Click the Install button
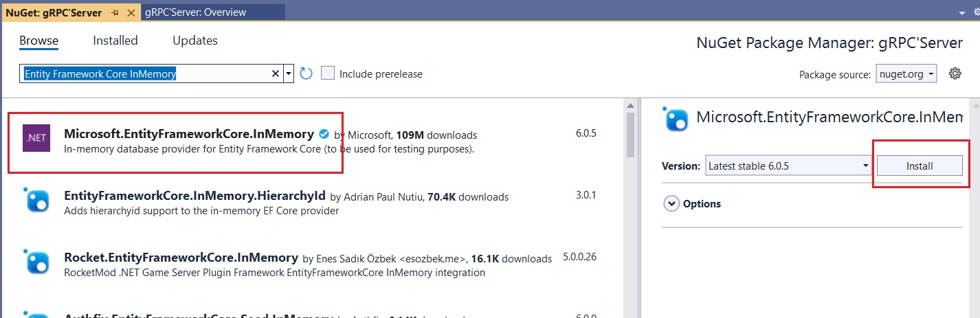The image size is (980, 318). click(920, 166)
